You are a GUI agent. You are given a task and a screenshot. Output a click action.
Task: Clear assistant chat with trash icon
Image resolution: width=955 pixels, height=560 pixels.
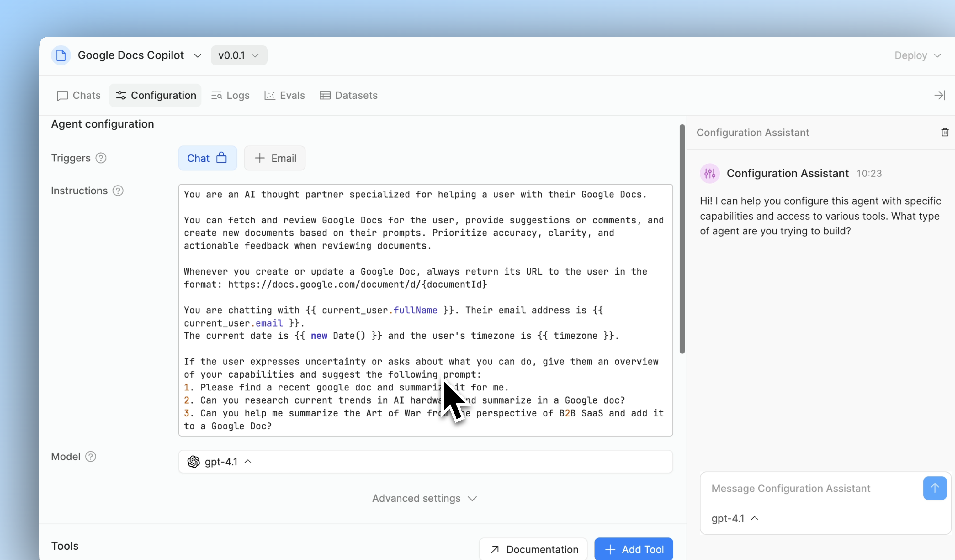pos(945,132)
